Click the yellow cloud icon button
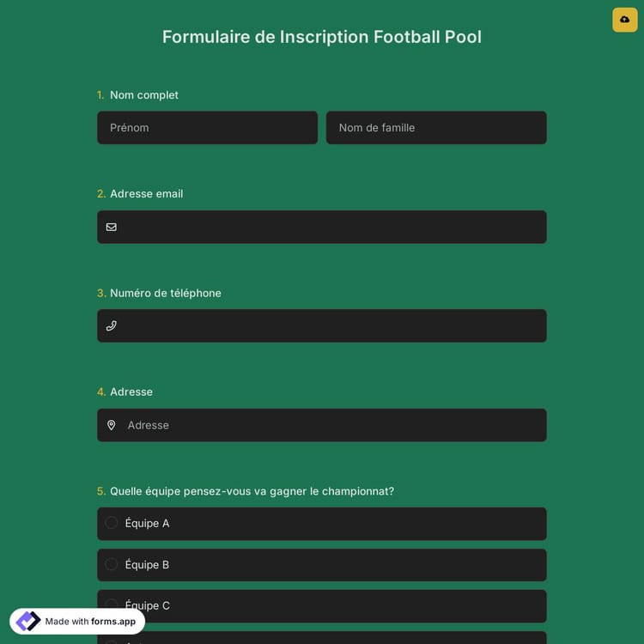 624,20
